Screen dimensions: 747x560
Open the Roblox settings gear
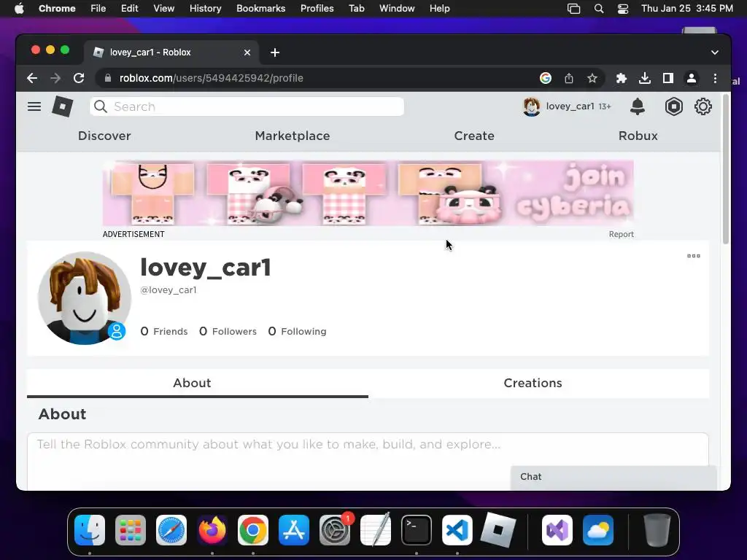[703, 106]
